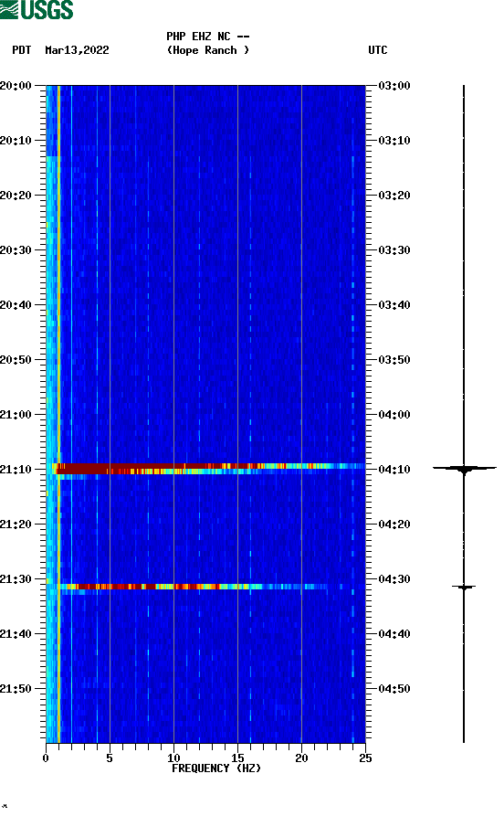Click the small seismogram spike near 04:31
504x816 pixels.
click(x=464, y=587)
